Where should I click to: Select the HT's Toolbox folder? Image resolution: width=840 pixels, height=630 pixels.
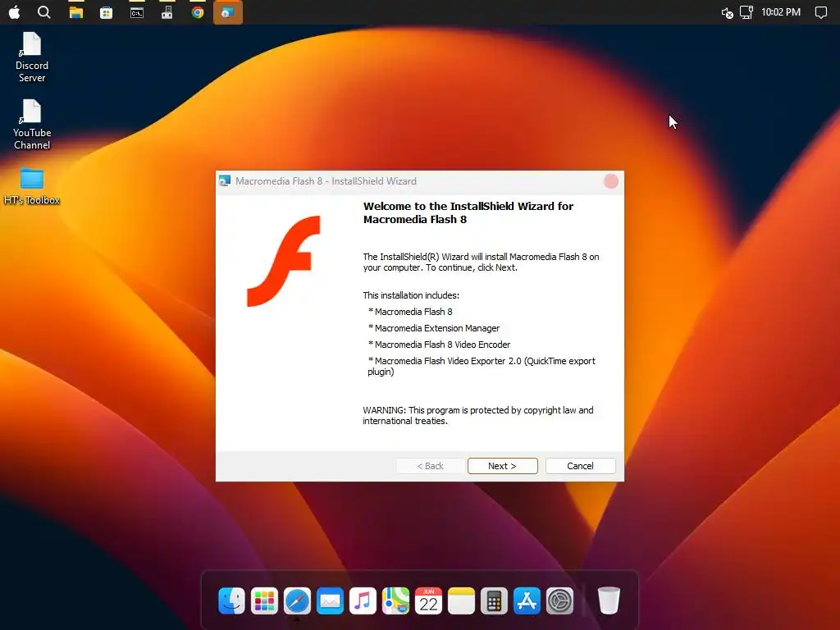[32, 187]
